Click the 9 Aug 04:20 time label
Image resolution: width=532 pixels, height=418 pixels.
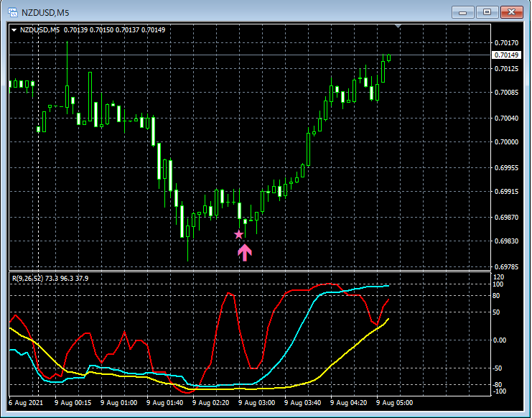click(348, 403)
